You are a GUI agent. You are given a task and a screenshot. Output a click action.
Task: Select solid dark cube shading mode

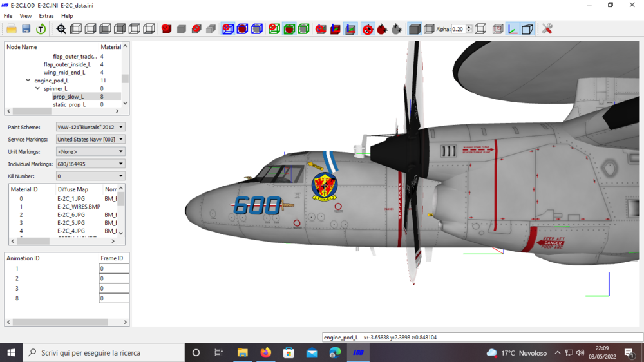tap(414, 29)
